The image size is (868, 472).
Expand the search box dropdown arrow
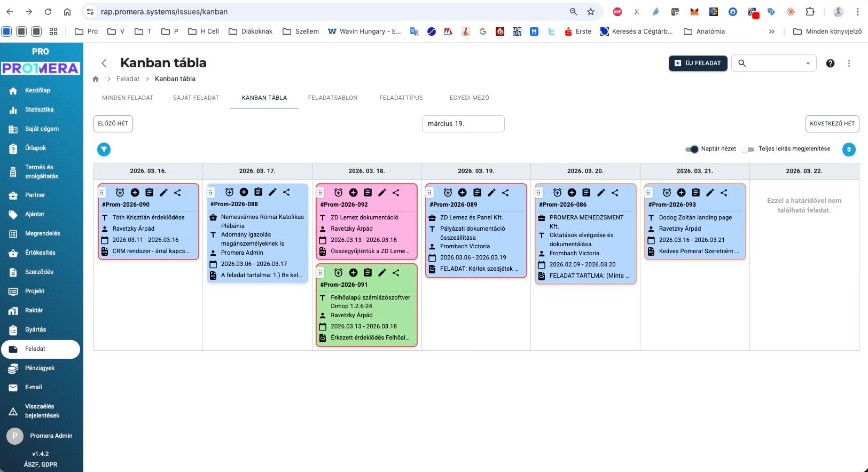(808, 64)
